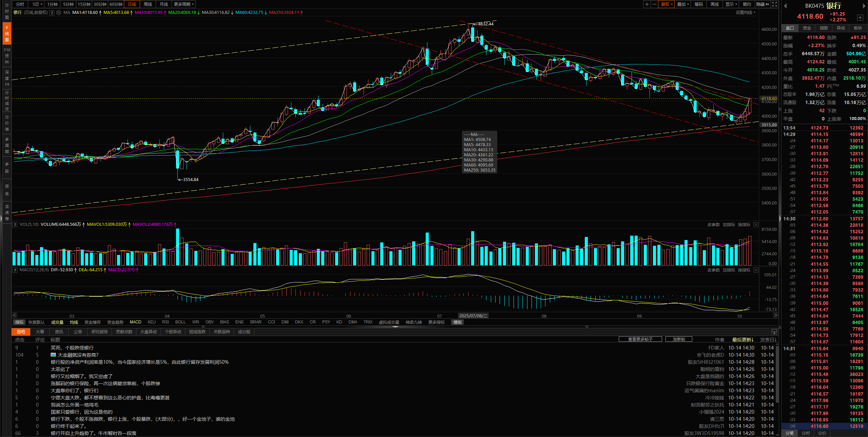Toggle 隐藏 side panel button
868x437 pixels.
(x=762, y=4)
